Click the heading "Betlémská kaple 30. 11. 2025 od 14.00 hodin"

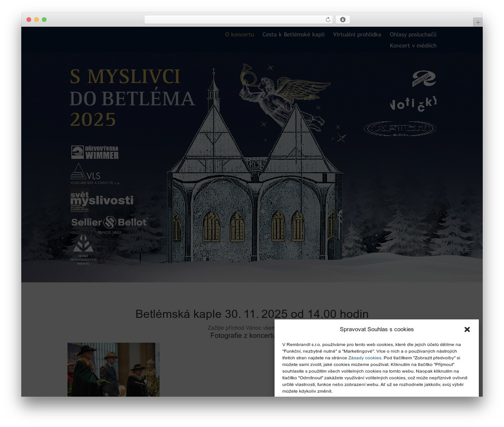252,314
